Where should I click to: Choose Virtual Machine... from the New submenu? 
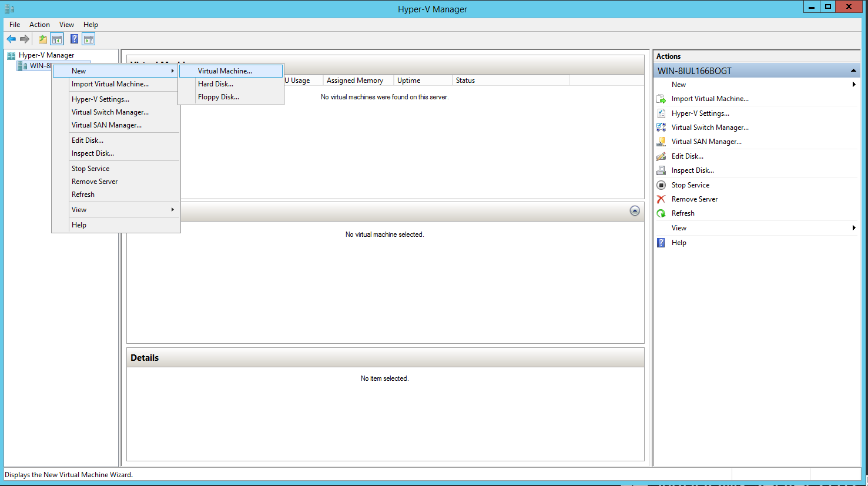[225, 71]
